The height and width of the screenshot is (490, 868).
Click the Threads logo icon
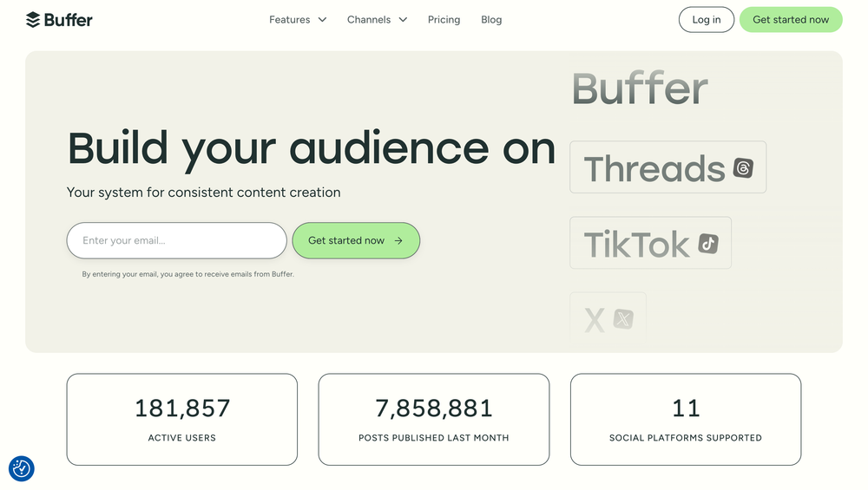743,167
